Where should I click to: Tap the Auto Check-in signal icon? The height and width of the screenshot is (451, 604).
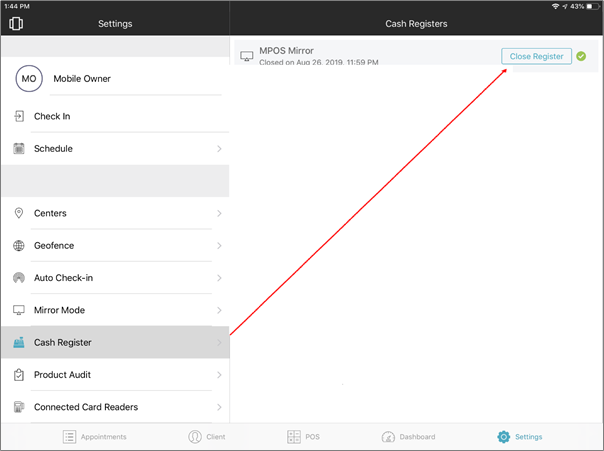click(18, 278)
